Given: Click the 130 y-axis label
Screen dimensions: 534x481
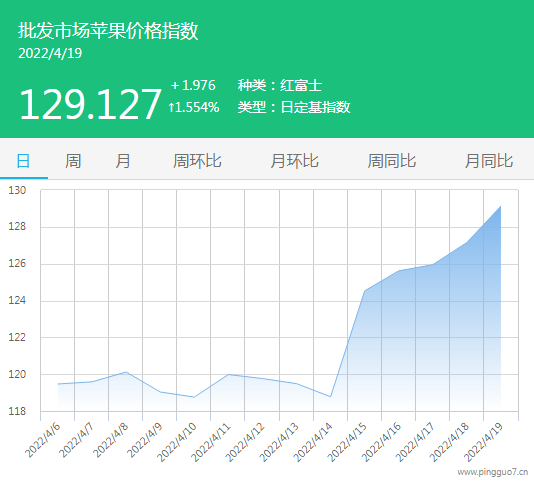Looking at the screenshot, I should click(17, 190).
